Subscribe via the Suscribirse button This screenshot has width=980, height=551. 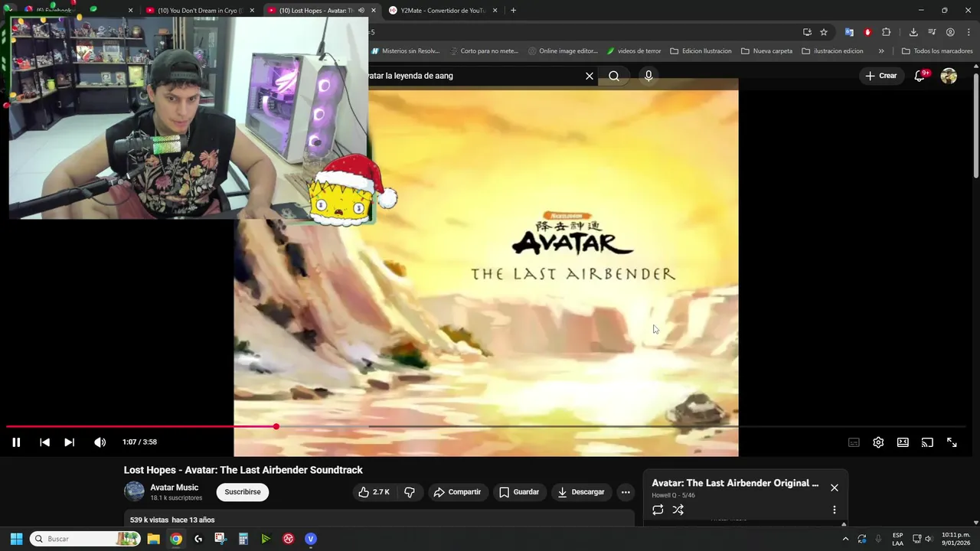[x=243, y=492]
